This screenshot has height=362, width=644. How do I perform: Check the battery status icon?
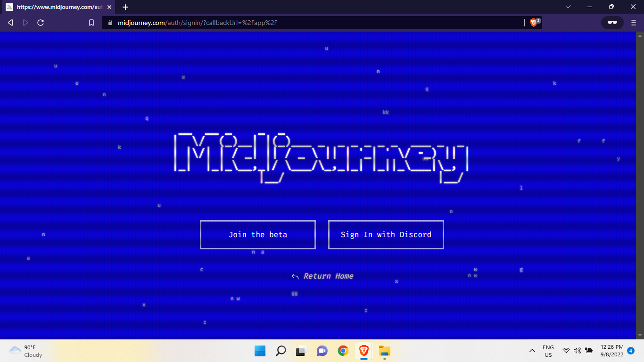pos(589,351)
